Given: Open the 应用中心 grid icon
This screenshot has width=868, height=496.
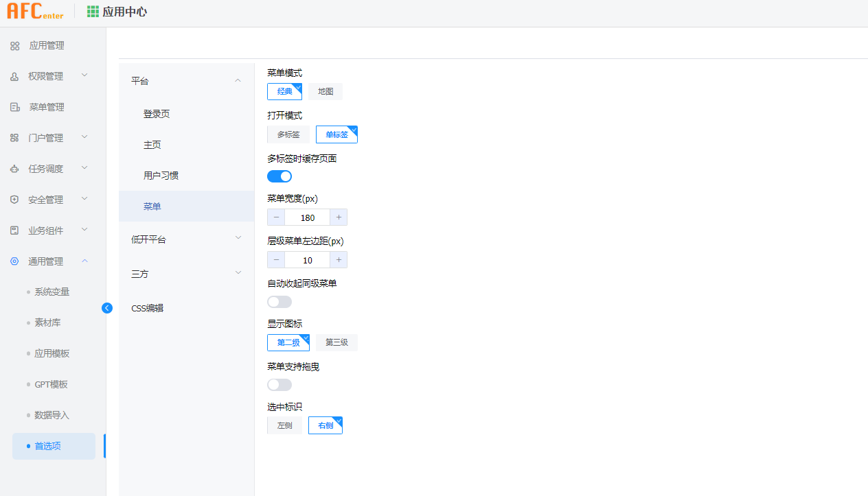Looking at the screenshot, I should click(x=93, y=12).
